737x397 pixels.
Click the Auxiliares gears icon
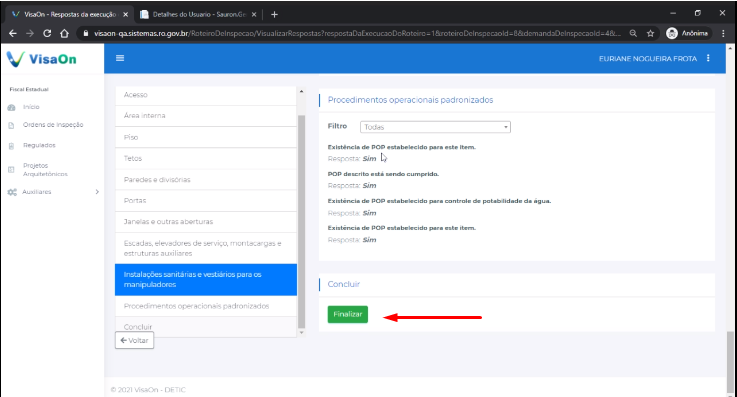[12, 192]
